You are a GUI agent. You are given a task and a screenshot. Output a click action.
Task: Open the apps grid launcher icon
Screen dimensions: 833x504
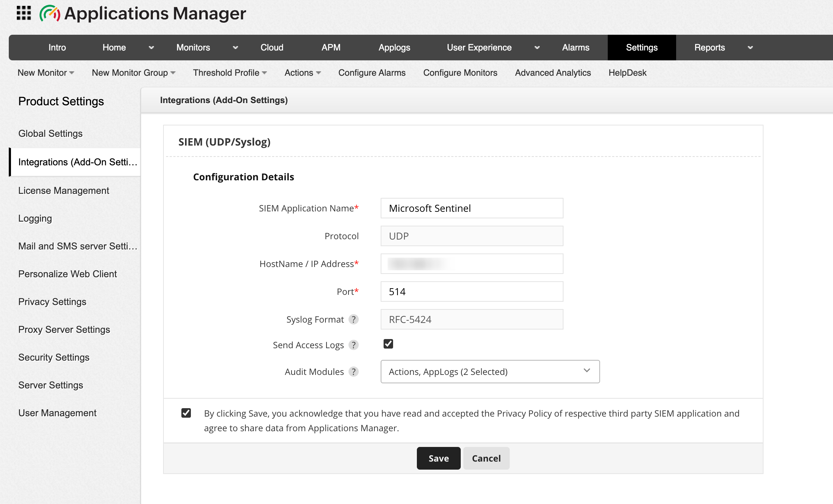tap(24, 13)
